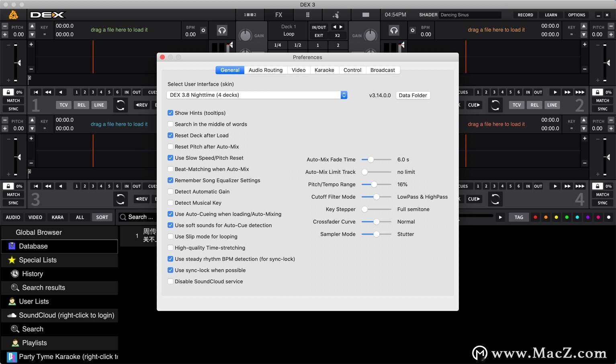The image size is (616, 364).
Task: Enable Detect Musical Key checkbox
Action: 170,203
